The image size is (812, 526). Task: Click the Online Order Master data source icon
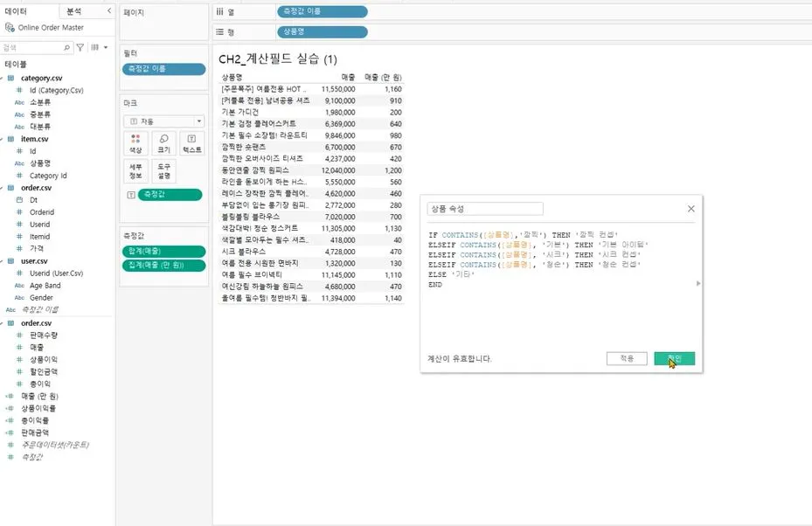pyautogui.click(x=10, y=27)
